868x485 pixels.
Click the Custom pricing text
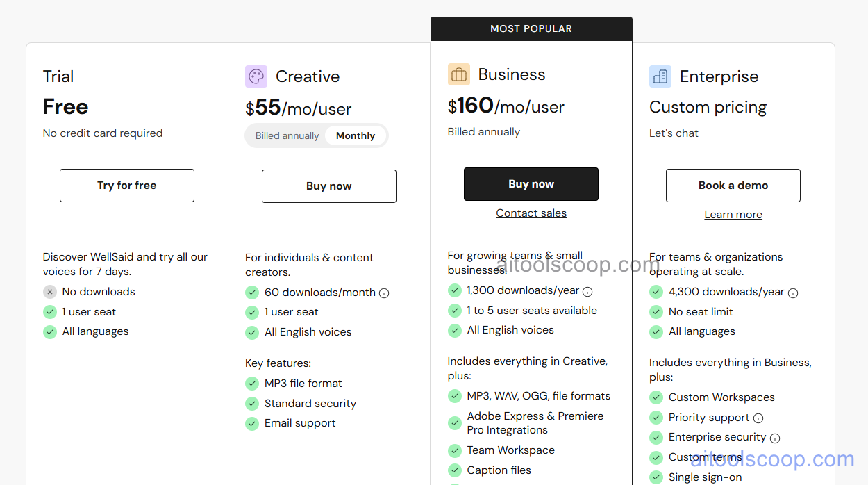click(x=708, y=108)
